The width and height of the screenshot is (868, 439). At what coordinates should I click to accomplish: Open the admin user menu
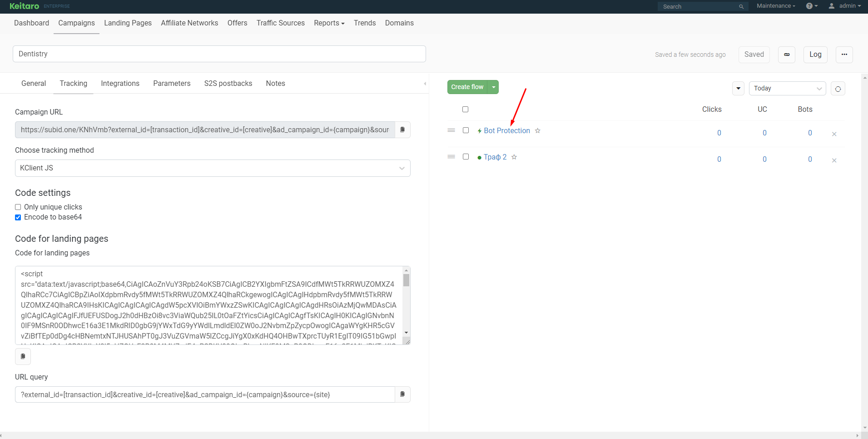tap(845, 6)
